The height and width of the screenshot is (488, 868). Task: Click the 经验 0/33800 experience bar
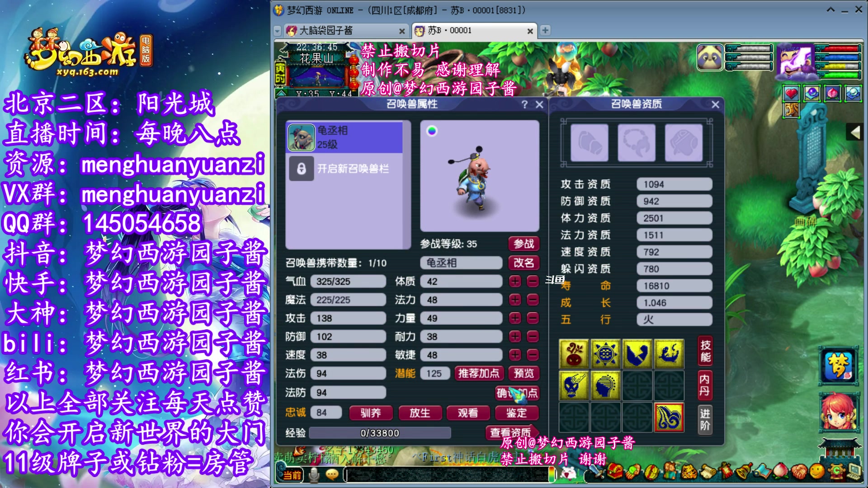(x=380, y=433)
